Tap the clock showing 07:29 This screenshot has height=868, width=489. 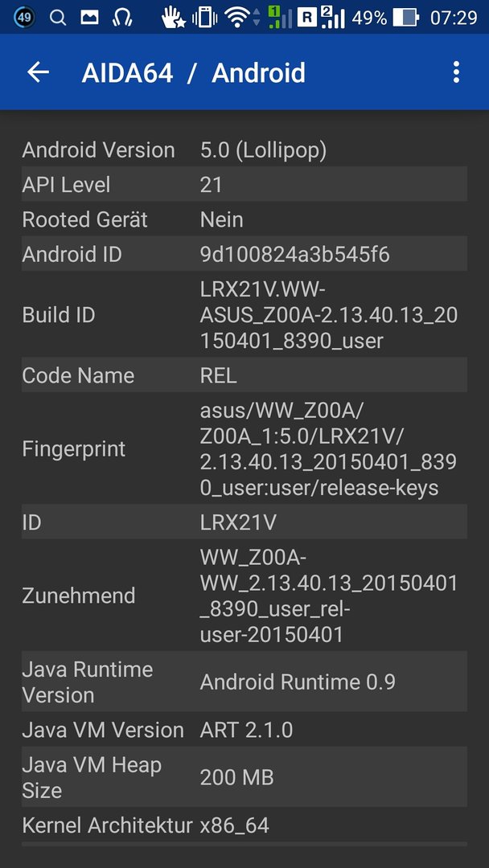tap(454, 18)
